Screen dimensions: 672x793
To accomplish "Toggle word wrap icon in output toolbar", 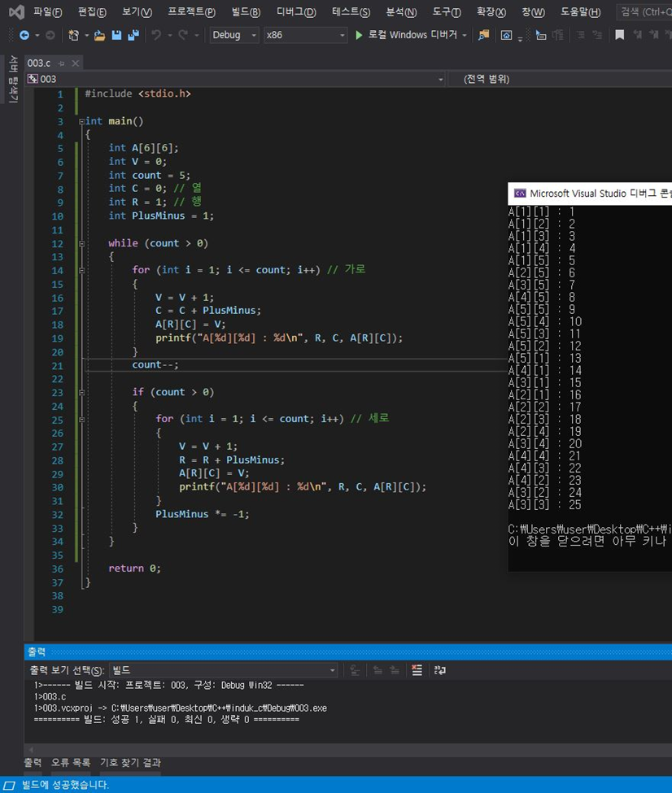I will click(440, 670).
